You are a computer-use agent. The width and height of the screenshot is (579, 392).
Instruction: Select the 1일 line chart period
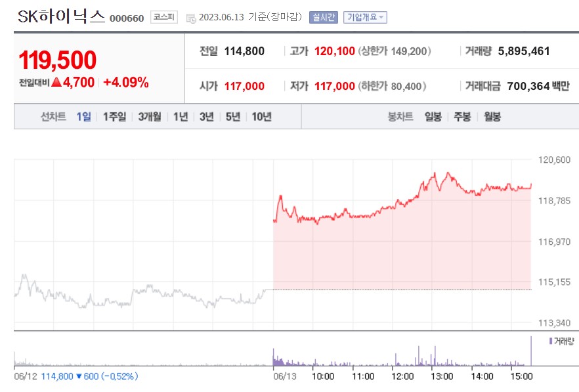pos(83,117)
